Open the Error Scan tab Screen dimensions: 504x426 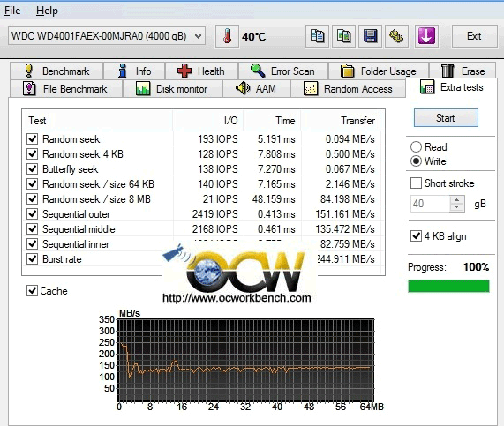click(x=283, y=71)
